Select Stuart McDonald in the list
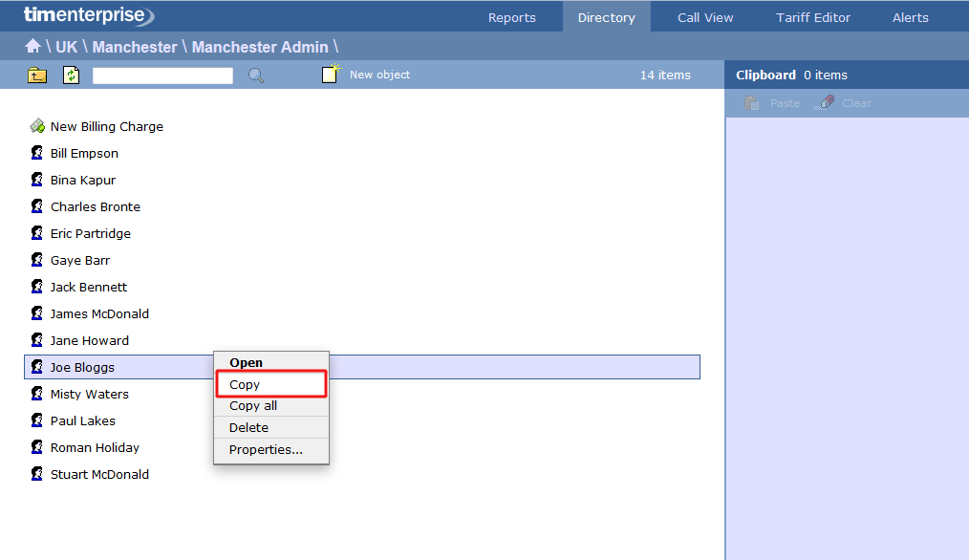This screenshot has width=969, height=560. [x=99, y=474]
